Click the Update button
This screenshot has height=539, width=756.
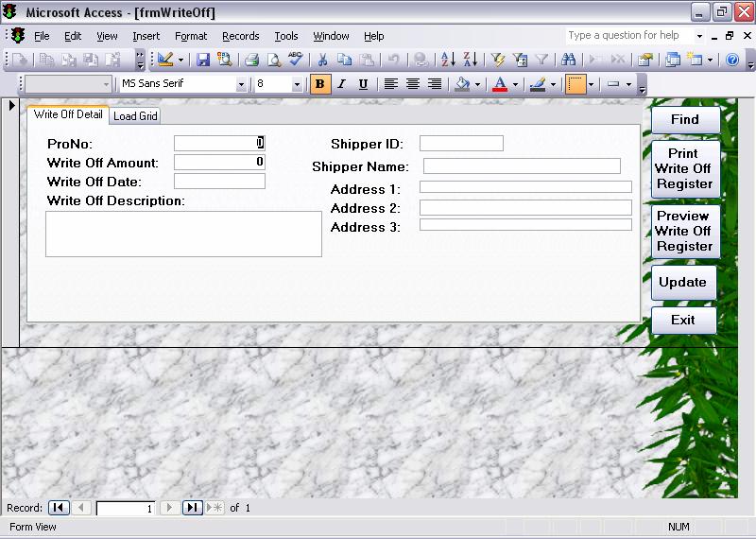click(x=682, y=282)
